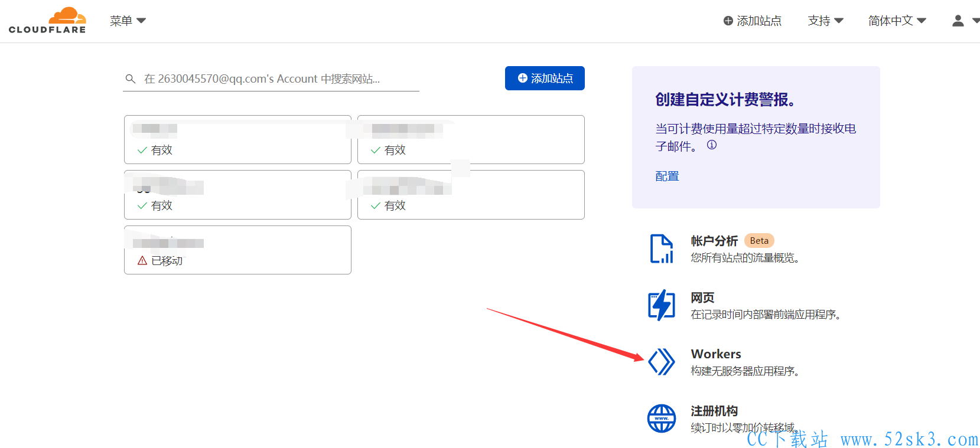Screen dimensions: 980x448
Task: Open the 注册机构 link
Action: click(714, 411)
